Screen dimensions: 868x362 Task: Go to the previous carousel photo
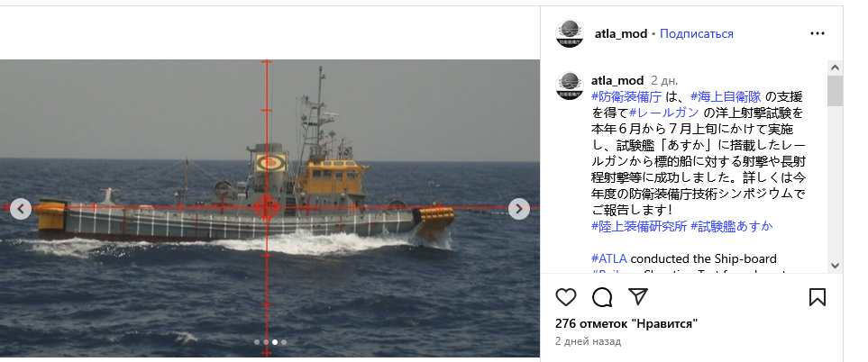tap(21, 209)
